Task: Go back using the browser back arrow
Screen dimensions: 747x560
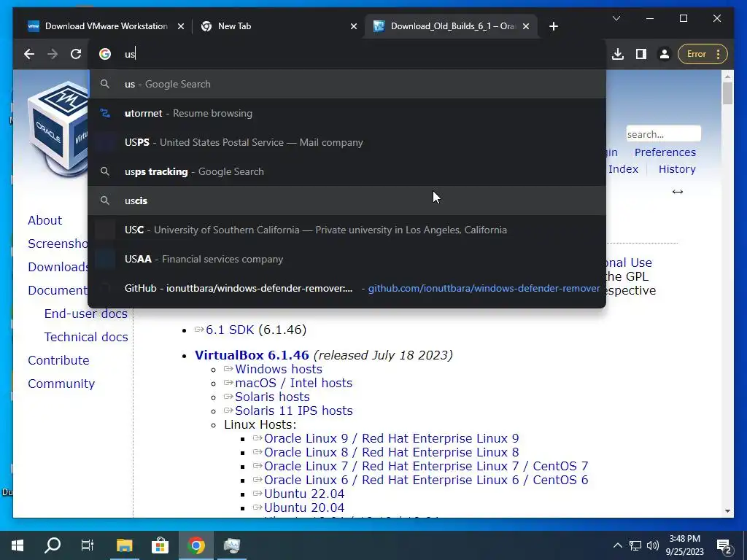Action: tap(29, 54)
